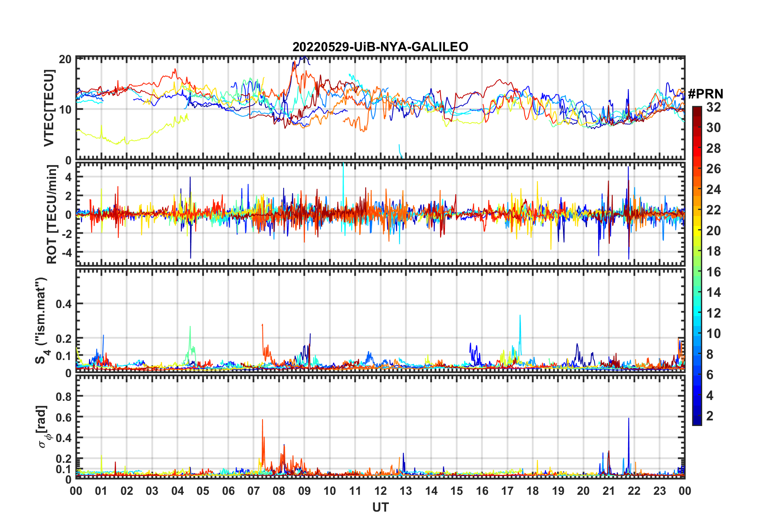
Task: Click x-axis hour label 07
Action: click(254, 491)
